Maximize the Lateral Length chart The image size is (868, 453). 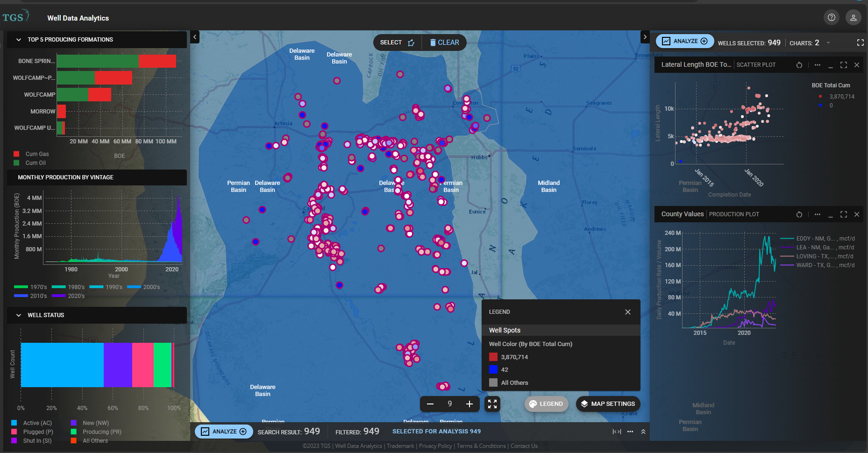coord(843,65)
